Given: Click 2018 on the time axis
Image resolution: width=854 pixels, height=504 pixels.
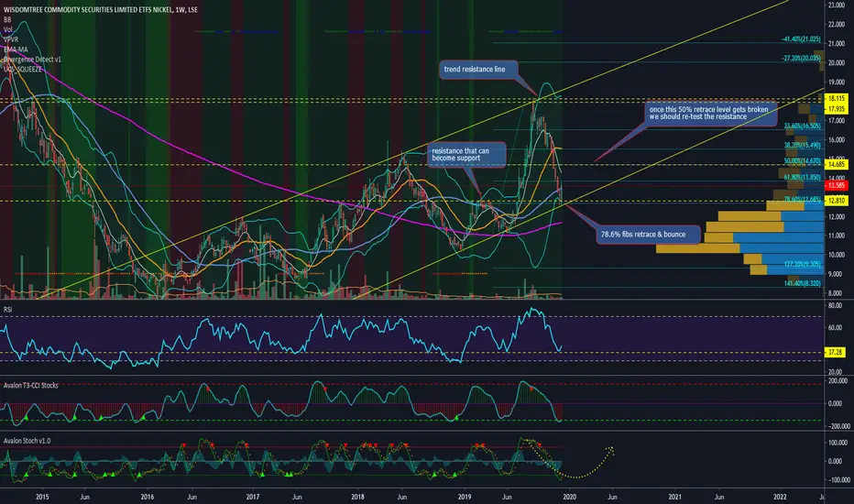Looking at the screenshot, I should (357, 497).
